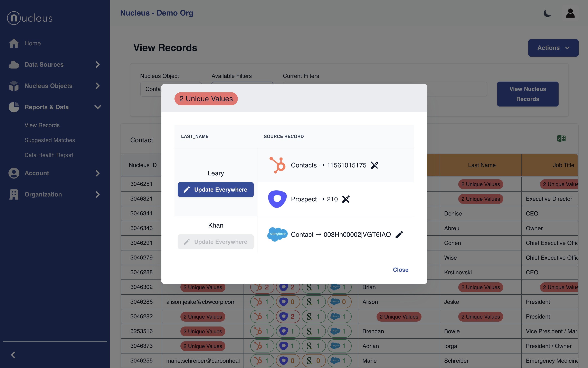588x368 pixels.
Task: Click the Nucleus logo in sidebar
Action: pyautogui.click(x=30, y=18)
